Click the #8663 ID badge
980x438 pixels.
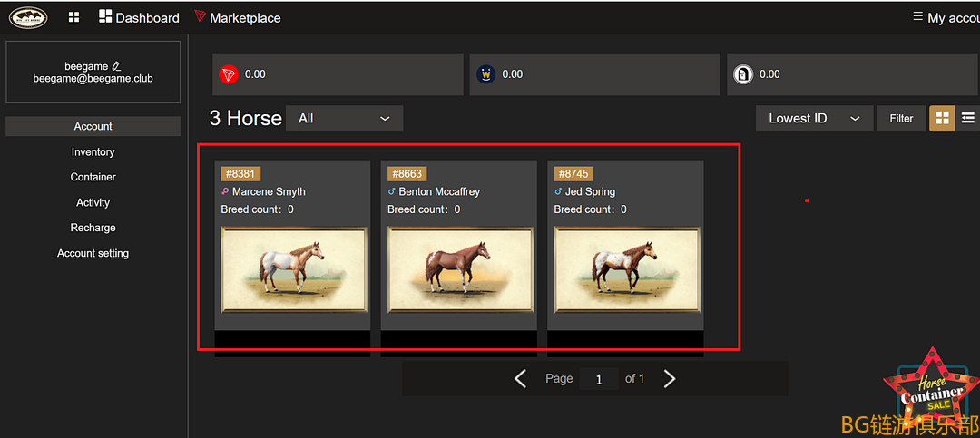click(x=407, y=174)
